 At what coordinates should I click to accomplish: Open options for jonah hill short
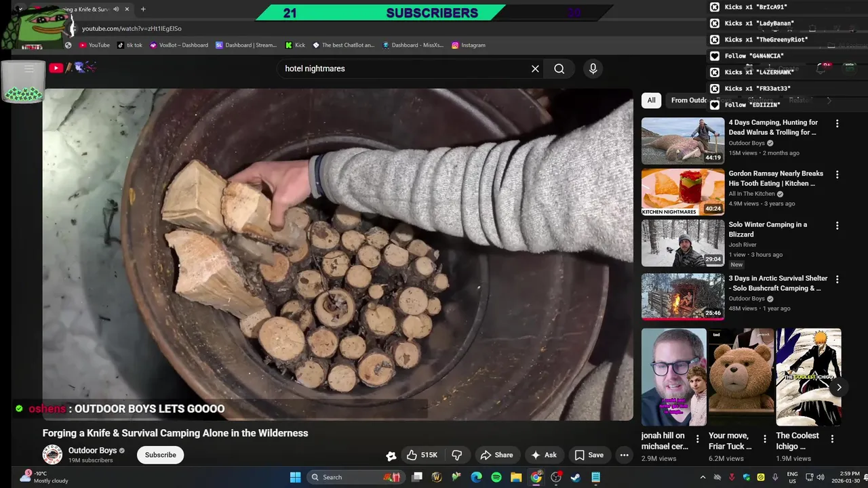[x=697, y=439]
